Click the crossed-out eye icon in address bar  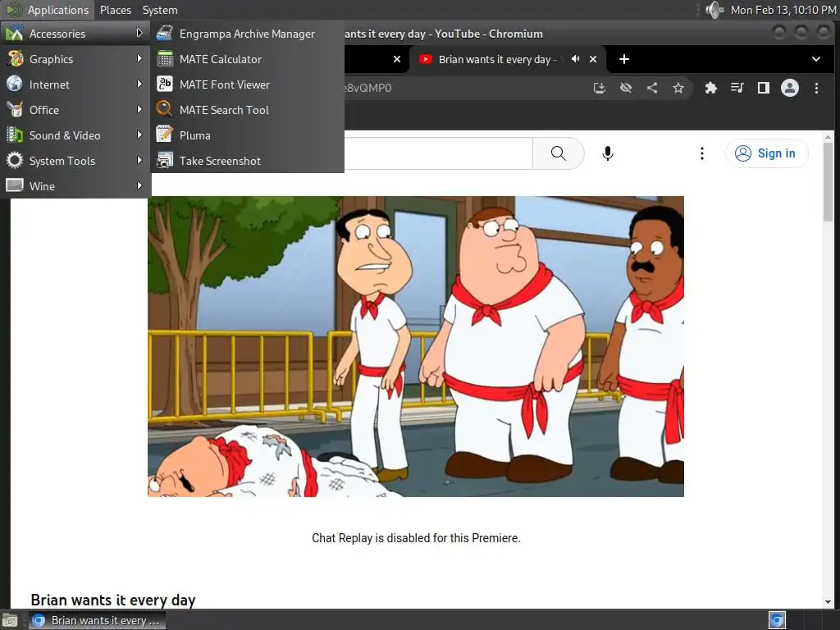click(626, 88)
